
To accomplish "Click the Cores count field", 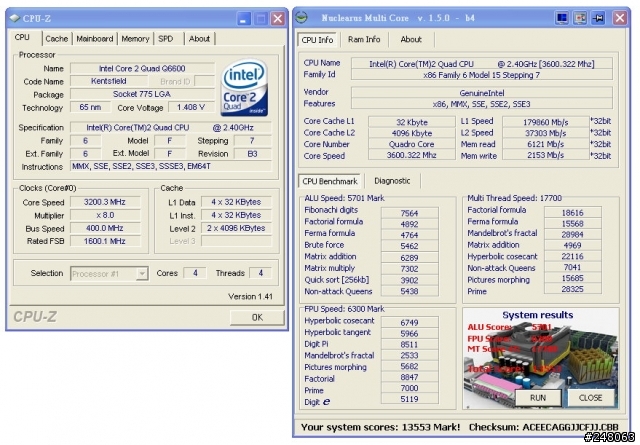I will tap(195, 273).
